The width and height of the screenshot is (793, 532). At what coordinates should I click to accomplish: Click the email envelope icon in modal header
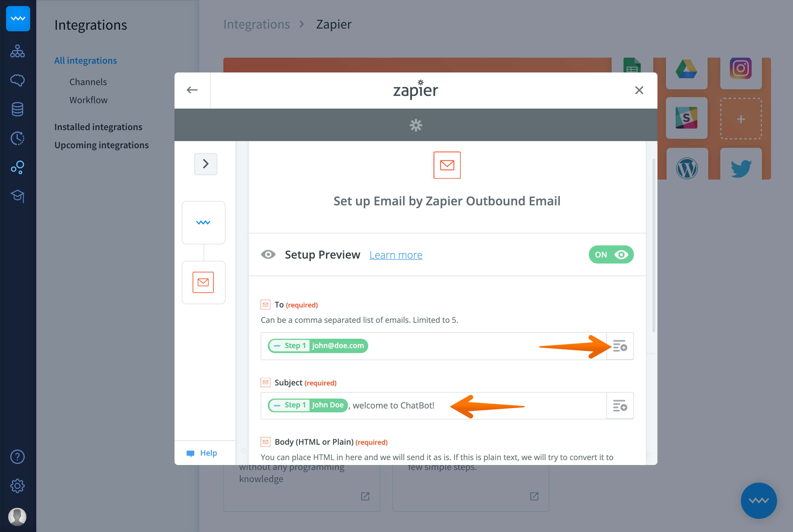(447, 165)
